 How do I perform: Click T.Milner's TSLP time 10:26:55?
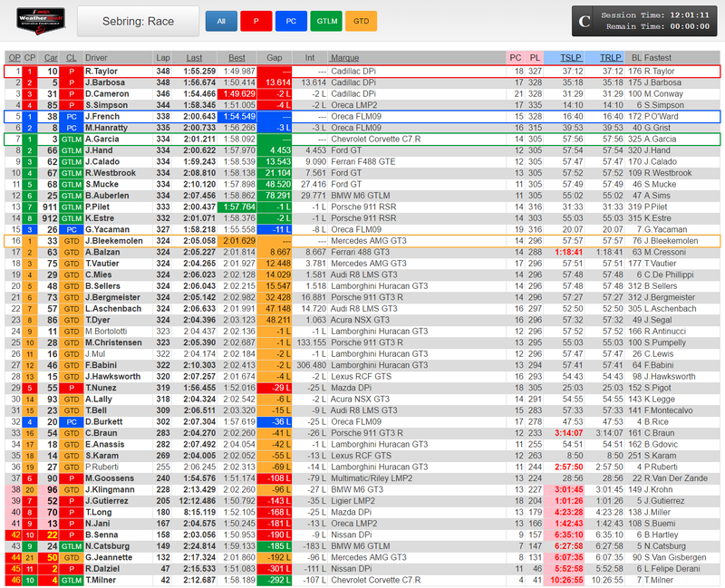pos(567,581)
